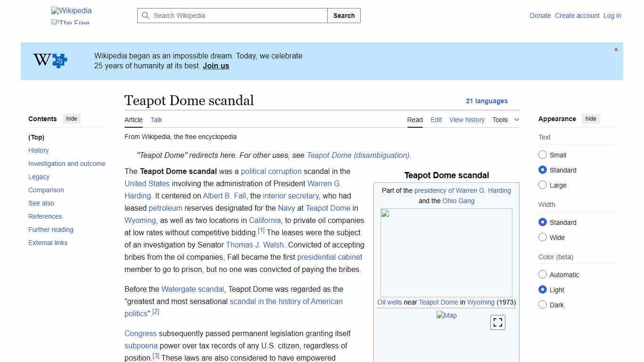Click the magnifying glass search icon
Viewport: 644px width, 362px height.
point(146,16)
